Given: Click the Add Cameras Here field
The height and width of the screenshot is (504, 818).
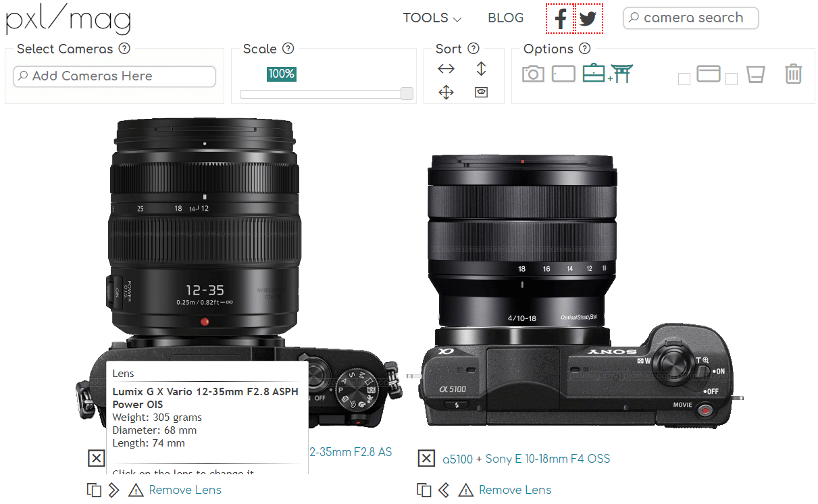Looking at the screenshot, I should click(114, 76).
